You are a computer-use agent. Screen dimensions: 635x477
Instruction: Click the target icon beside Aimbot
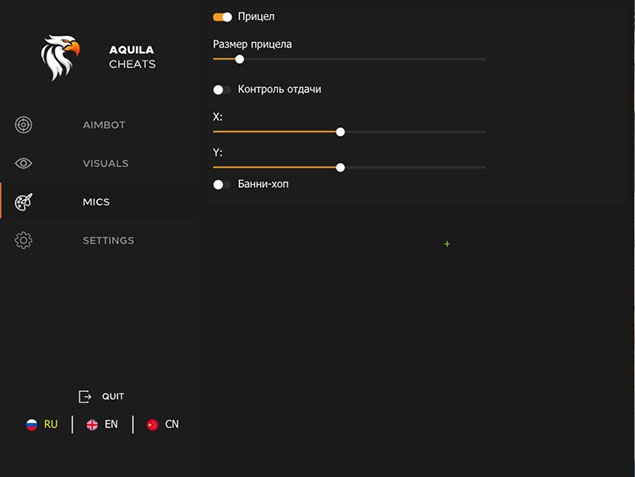[x=24, y=125]
